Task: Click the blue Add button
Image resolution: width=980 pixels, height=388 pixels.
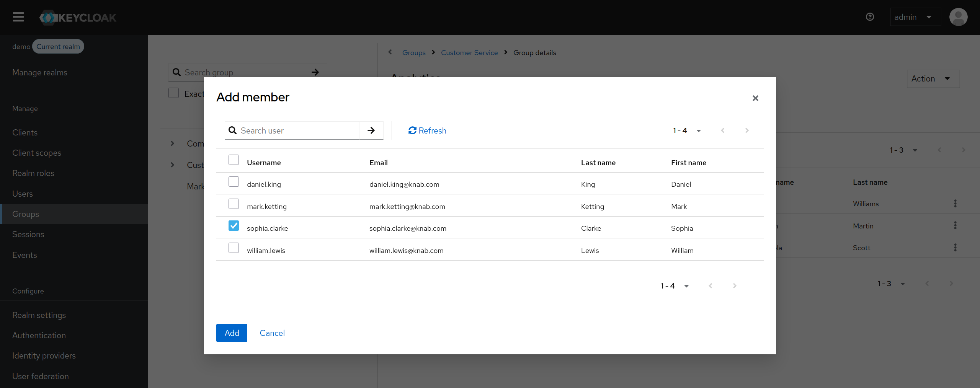Action: (232, 333)
